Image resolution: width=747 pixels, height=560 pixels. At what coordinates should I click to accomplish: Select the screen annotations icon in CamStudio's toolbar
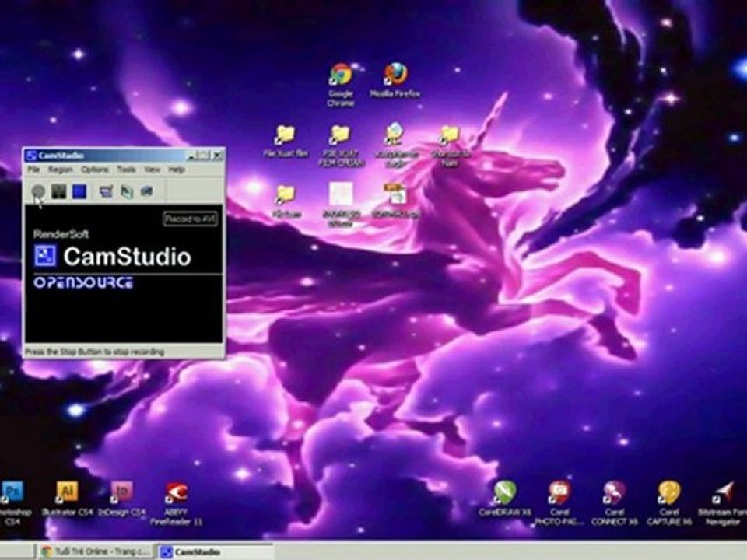pyautogui.click(x=126, y=191)
